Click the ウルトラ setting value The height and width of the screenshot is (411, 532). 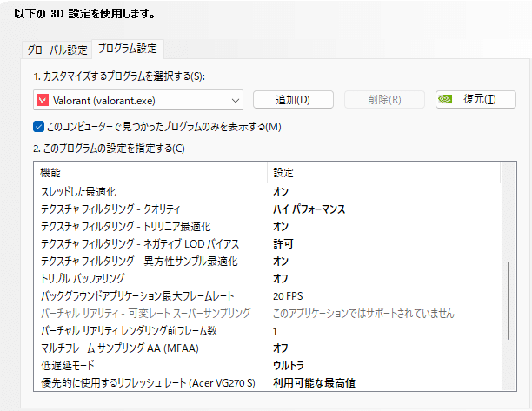pyautogui.click(x=289, y=366)
